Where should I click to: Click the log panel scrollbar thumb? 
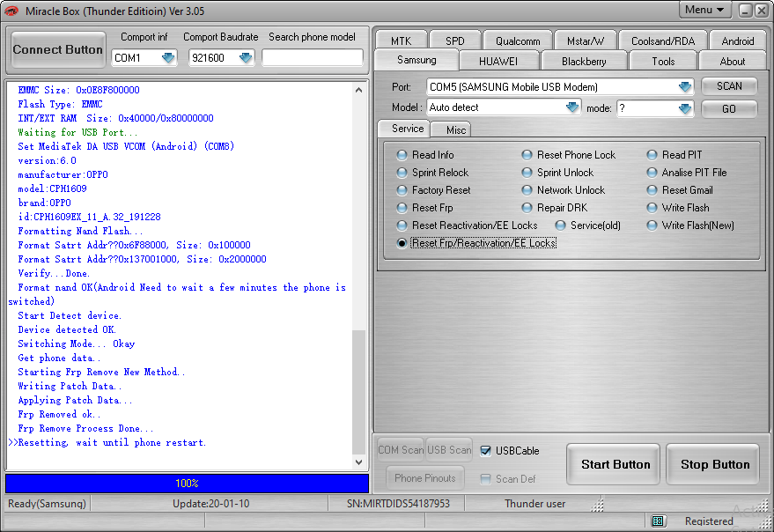pos(359,391)
